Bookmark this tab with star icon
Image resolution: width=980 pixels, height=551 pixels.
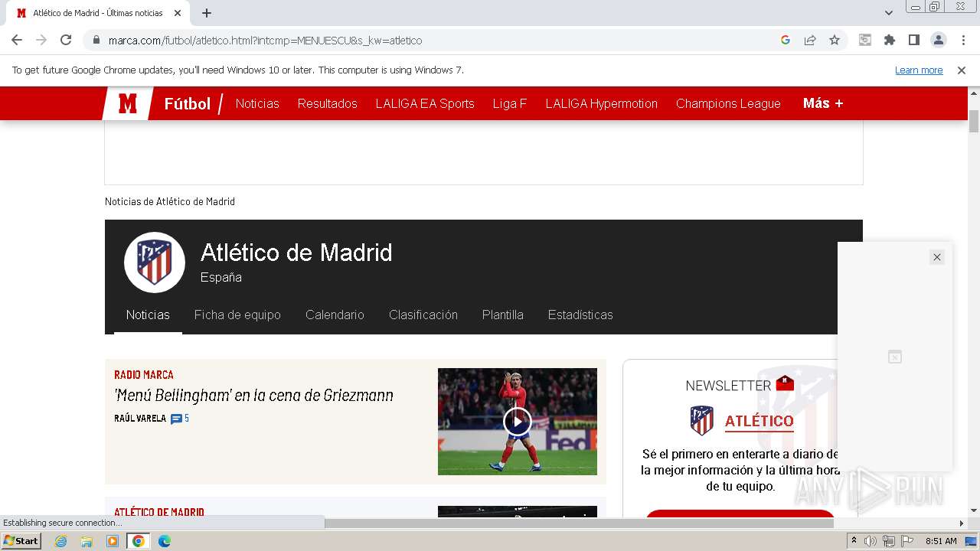(x=835, y=40)
